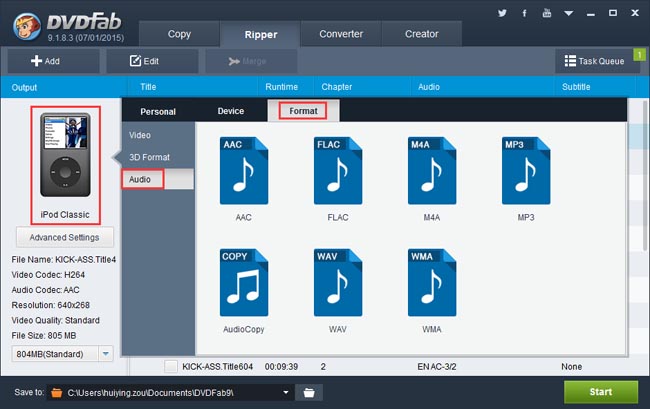Image resolution: width=650 pixels, height=409 pixels.
Task: Switch to the Converter tab
Action: click(341, 34)
